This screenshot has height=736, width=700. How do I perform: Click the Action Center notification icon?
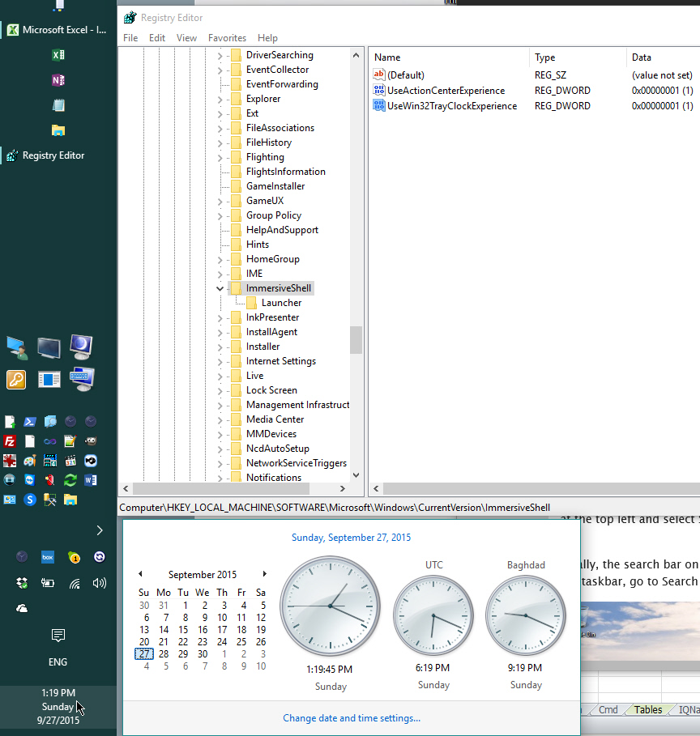[x=58, y=635]
